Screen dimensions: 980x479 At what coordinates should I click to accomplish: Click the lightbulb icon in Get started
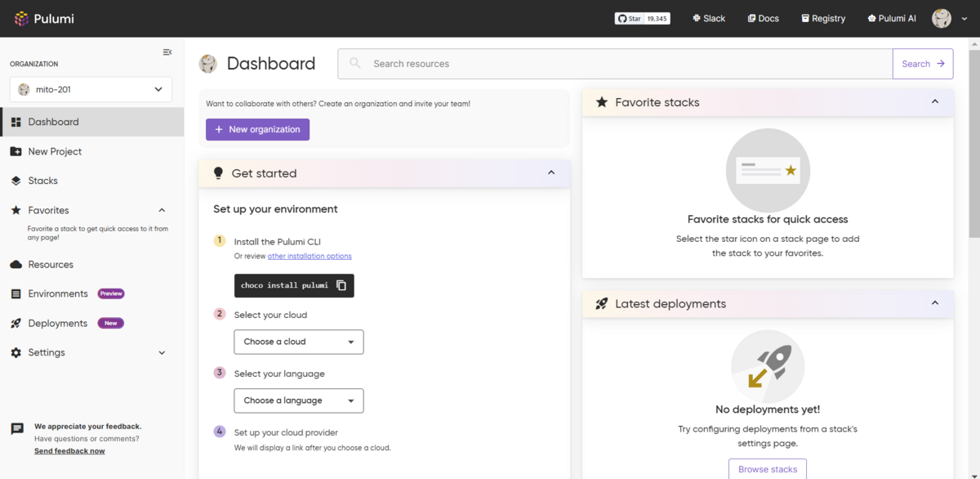pos(218,173)
